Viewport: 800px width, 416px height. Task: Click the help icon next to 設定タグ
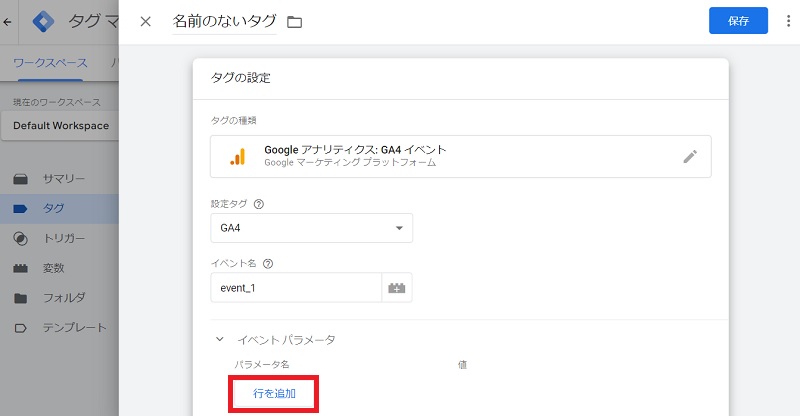259,204
